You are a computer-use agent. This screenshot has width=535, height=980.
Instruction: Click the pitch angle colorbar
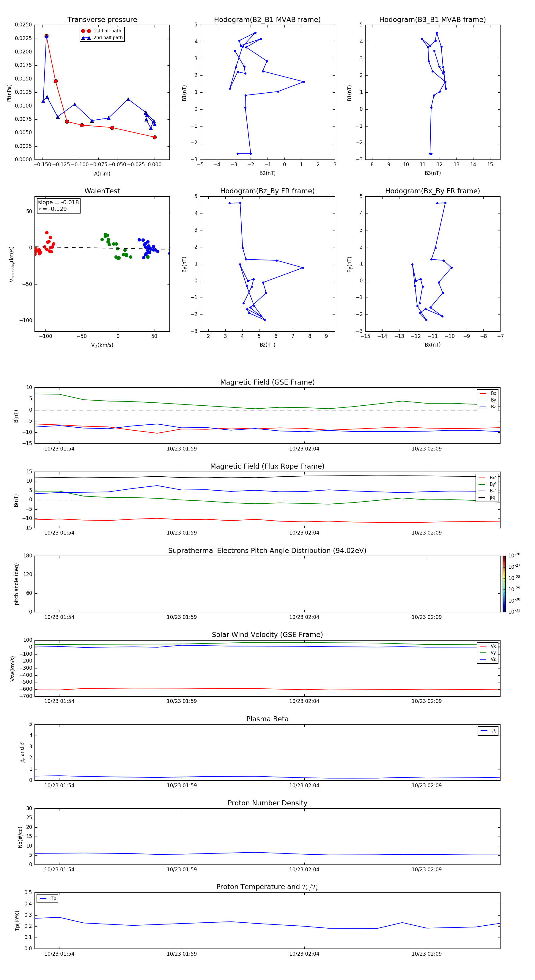(x=504, y=584)
